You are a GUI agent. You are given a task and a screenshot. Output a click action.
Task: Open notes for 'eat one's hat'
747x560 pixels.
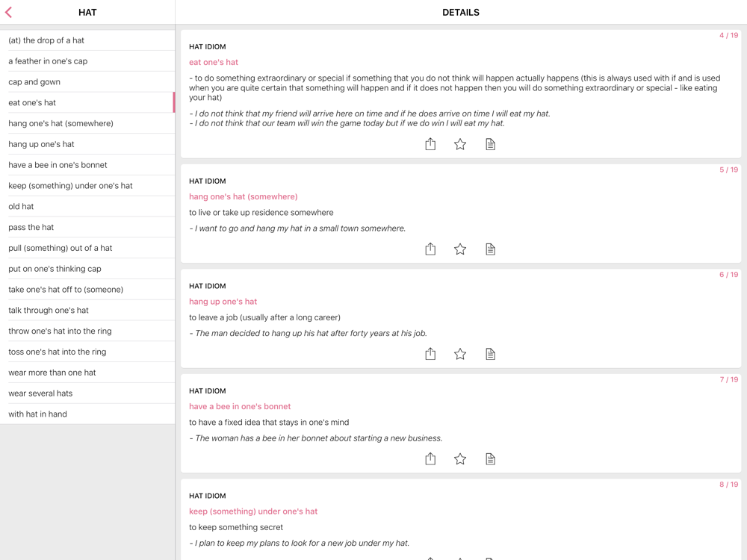490,144
